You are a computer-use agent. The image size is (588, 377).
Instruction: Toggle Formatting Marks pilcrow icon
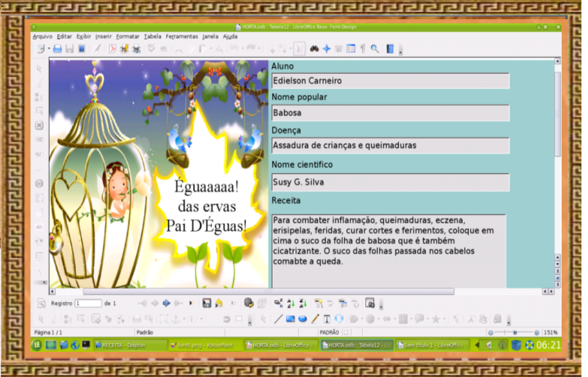click(363, 48)
